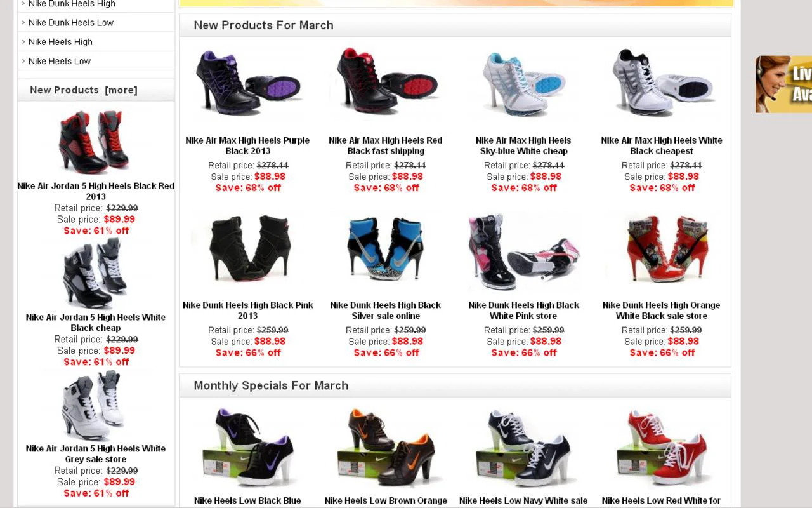View Nike Dunk Heels Black Pink image
Image resolution: width=812 pixels, height=508 pixels.
248,248
